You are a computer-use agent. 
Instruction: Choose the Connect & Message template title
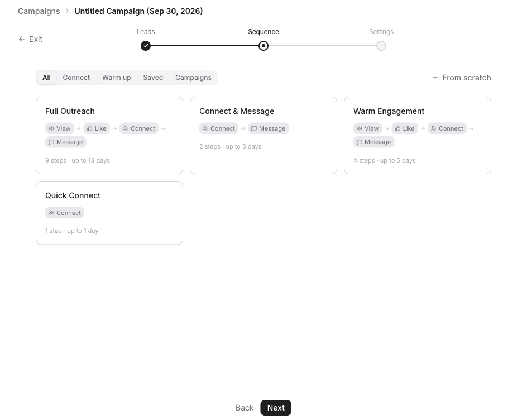point(237,111)
